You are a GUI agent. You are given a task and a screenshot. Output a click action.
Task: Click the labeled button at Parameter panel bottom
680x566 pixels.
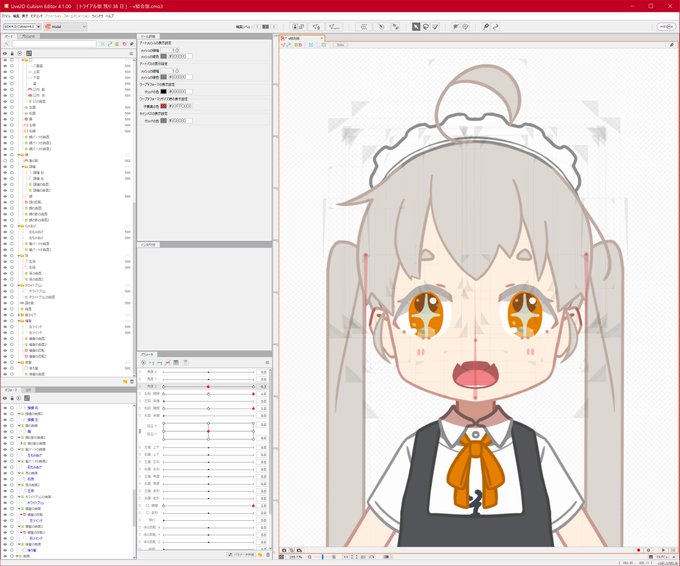[241, 555]
